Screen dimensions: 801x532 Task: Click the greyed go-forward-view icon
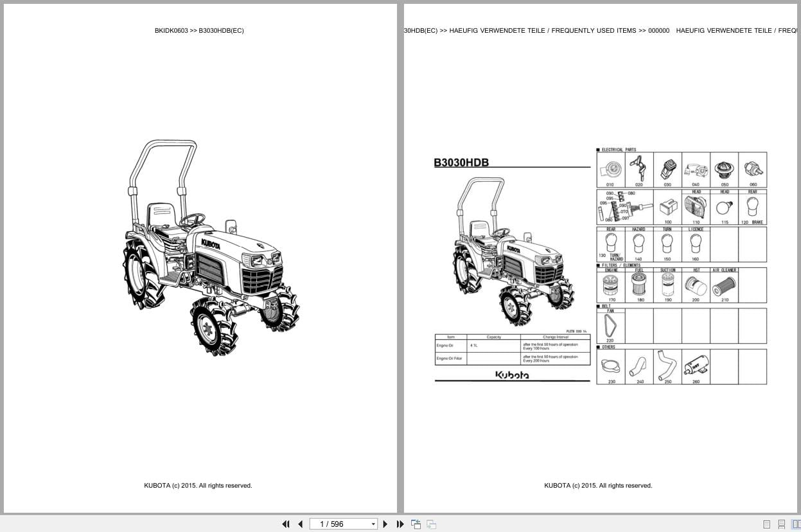tap(432, 524)
